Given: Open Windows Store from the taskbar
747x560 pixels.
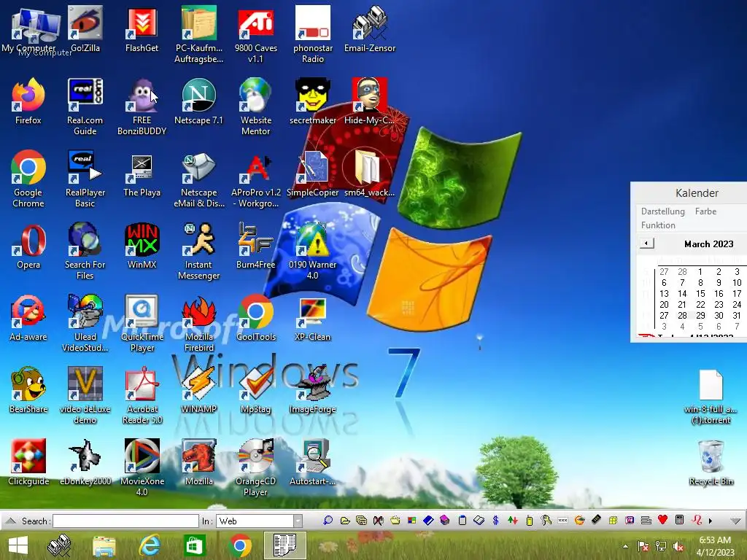Looking at the screenshot, I should [x=194, y=545].
